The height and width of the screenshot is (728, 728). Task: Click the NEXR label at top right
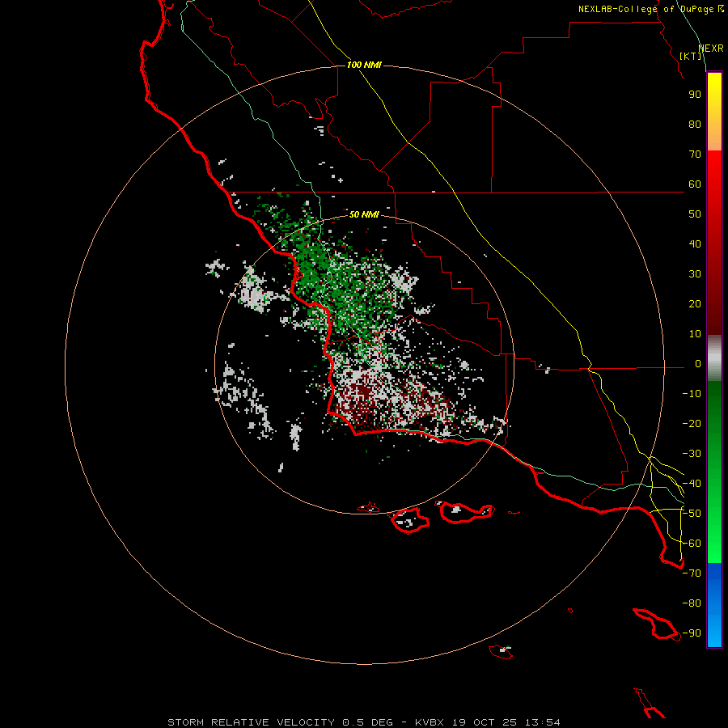711,49
